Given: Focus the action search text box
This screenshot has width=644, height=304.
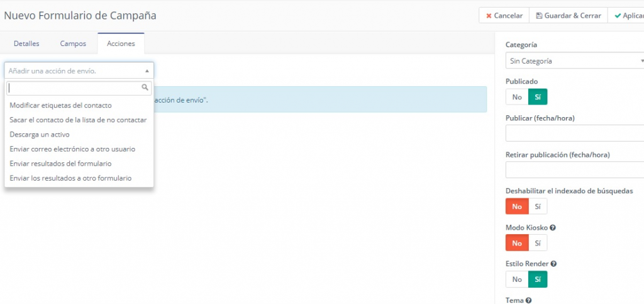Looking at the screenshot, I should coord(74,88).
